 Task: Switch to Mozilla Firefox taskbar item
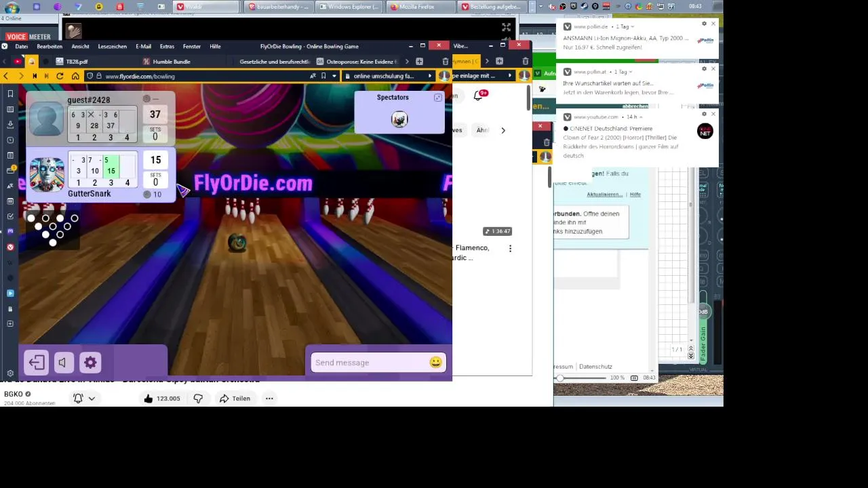[418, 7]
